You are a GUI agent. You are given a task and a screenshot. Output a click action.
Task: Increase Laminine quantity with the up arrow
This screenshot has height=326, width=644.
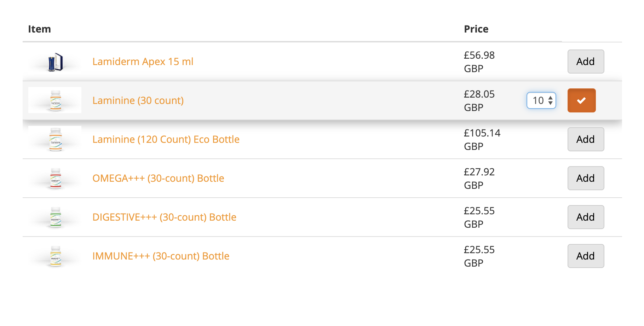coord(551,98)
